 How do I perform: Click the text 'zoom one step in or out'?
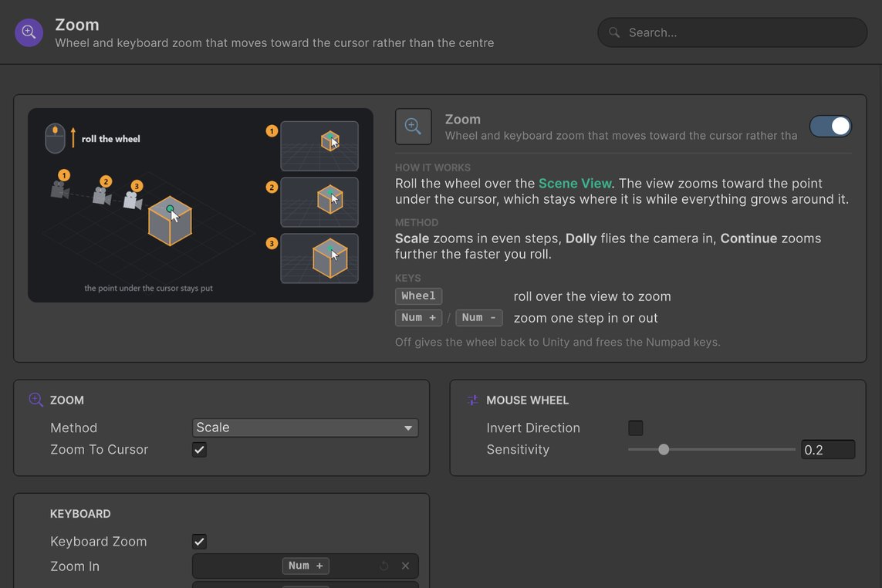click(x=586, y=318)
